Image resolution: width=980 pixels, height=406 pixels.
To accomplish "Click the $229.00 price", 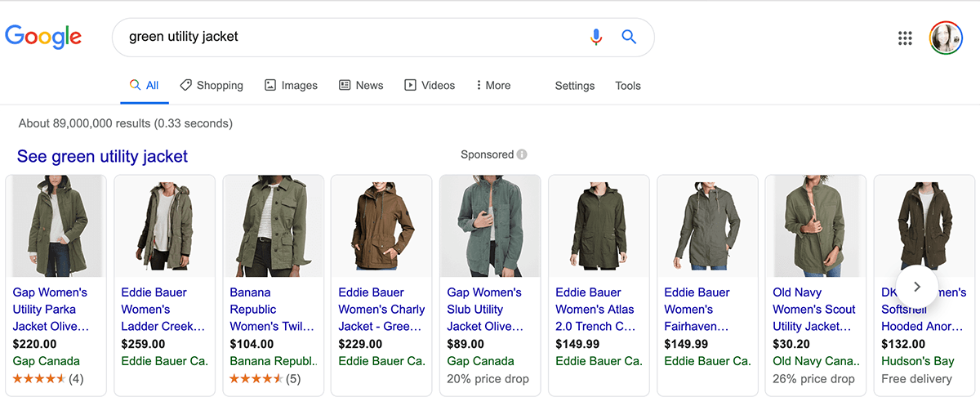I will pyautogui.click(x=360, y=344).
